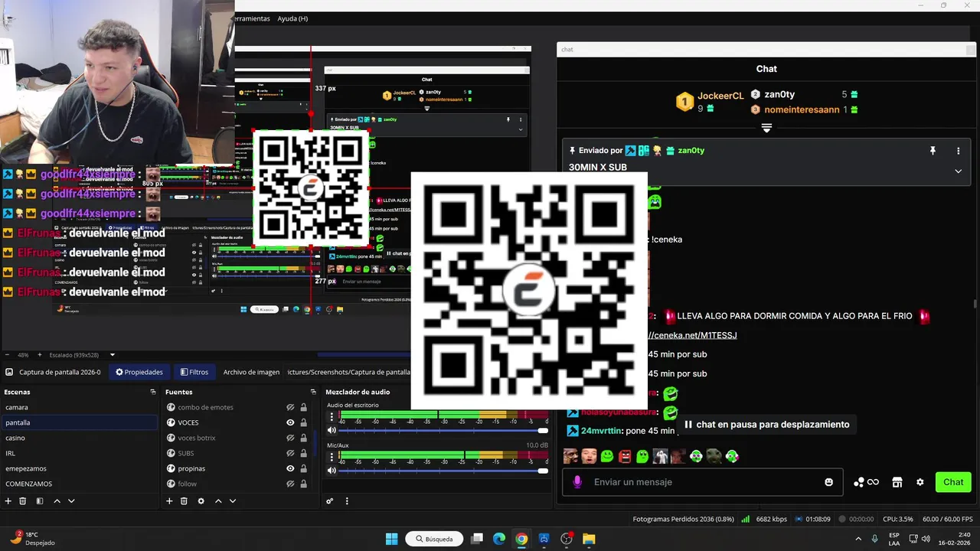This screenshot has width=980, height=551.
Task: Unlock the SUBS source
Action: pyautogui.click(x=303, y=453)
